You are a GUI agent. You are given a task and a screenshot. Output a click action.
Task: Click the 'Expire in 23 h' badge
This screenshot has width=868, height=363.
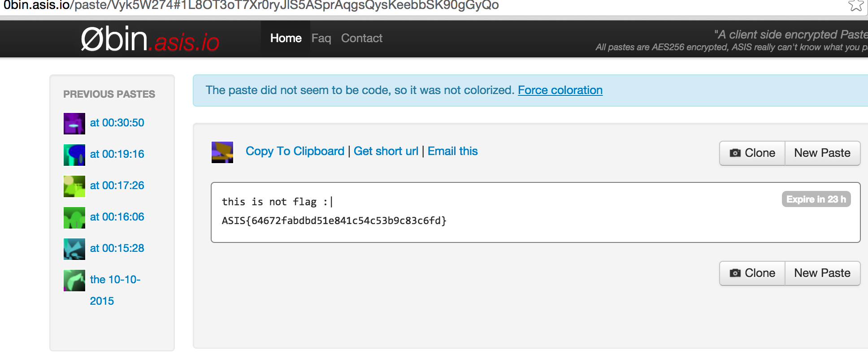816,199
